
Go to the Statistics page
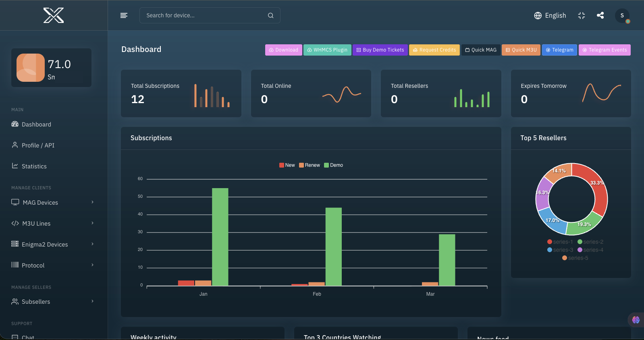point(34,166)
